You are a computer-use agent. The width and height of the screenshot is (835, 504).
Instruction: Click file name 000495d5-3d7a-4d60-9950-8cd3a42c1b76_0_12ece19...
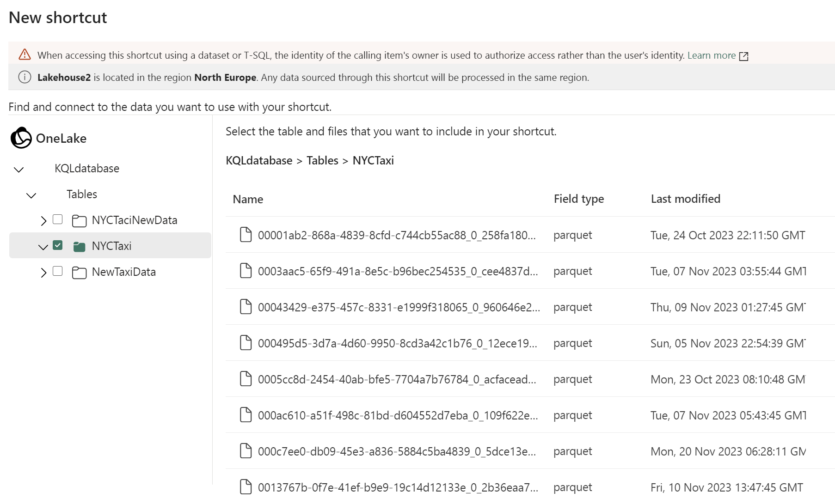click(398, 343)
